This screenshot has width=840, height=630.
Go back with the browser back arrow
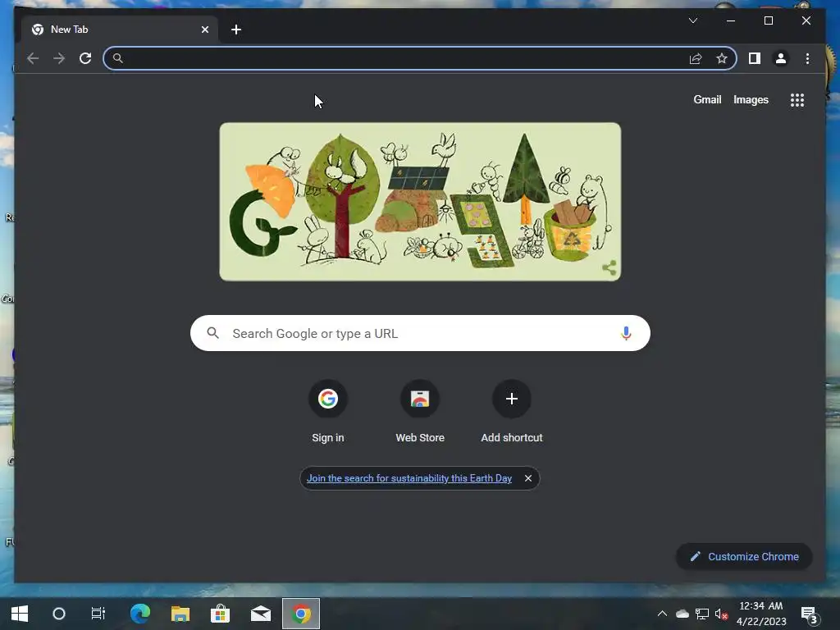[33, 58]
